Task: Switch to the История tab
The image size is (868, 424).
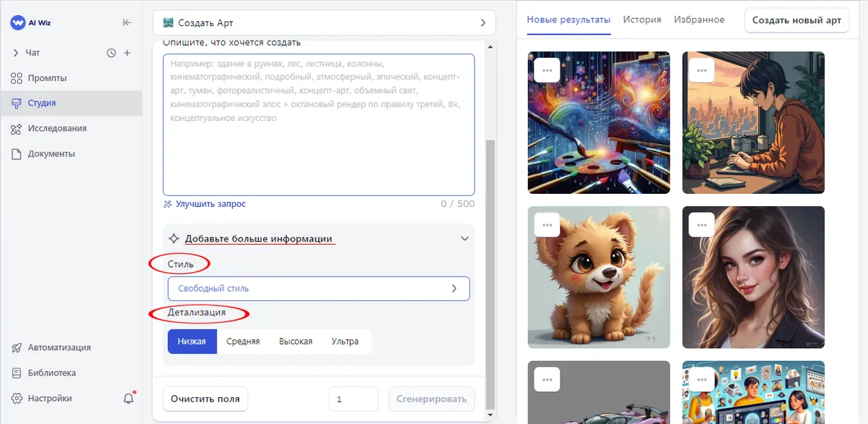Action: (642, 20)
